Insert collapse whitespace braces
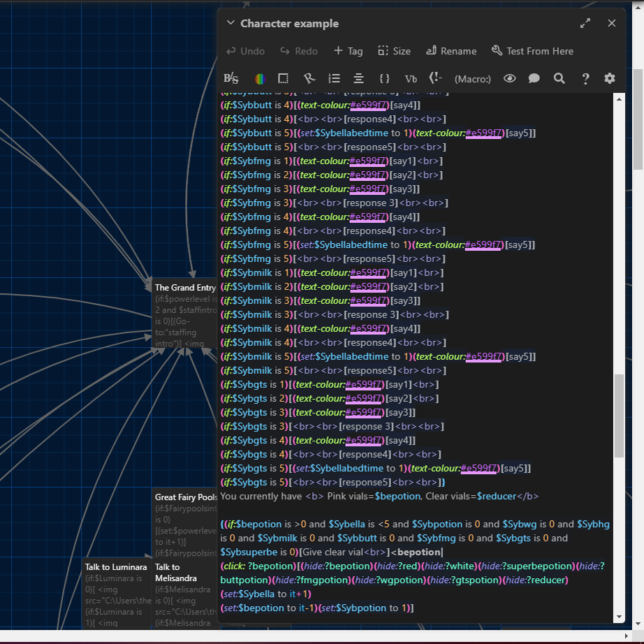644x644 pixels. click(x=384, y=79)
